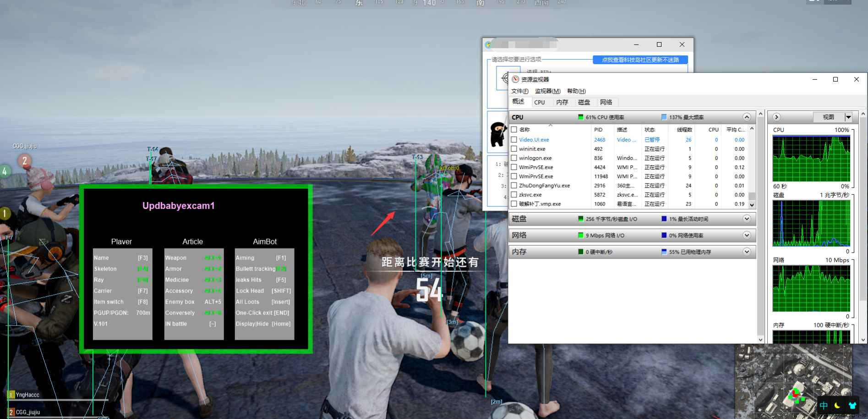Click the 磁盘 section header bar
This screenshot has width=868, height=419.
632,219
